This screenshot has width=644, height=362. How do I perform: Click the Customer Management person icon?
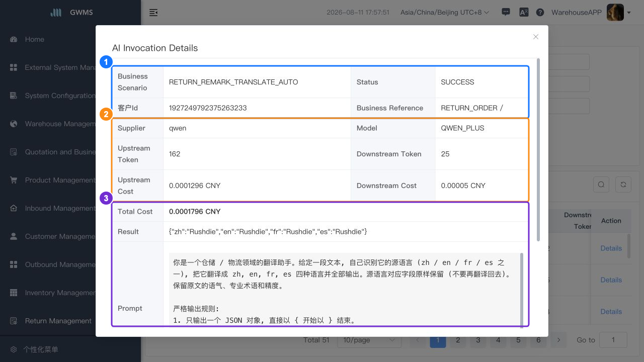(x=14, y=236)
